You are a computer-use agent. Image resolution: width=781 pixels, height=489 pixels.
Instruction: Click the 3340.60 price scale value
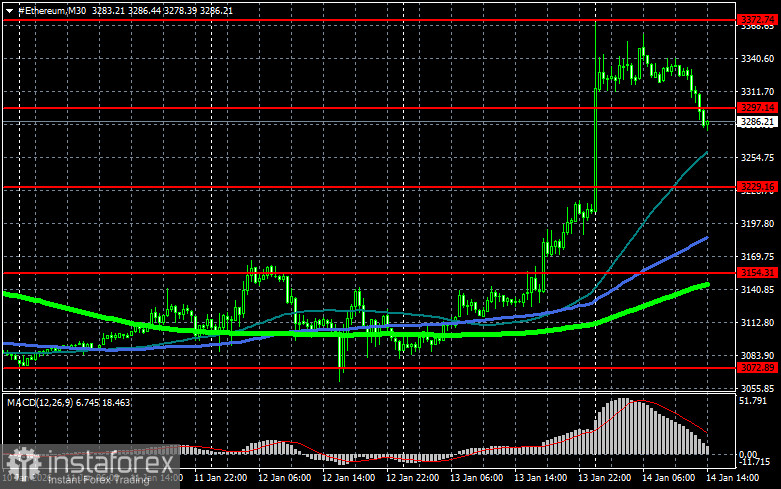(758, 59)
